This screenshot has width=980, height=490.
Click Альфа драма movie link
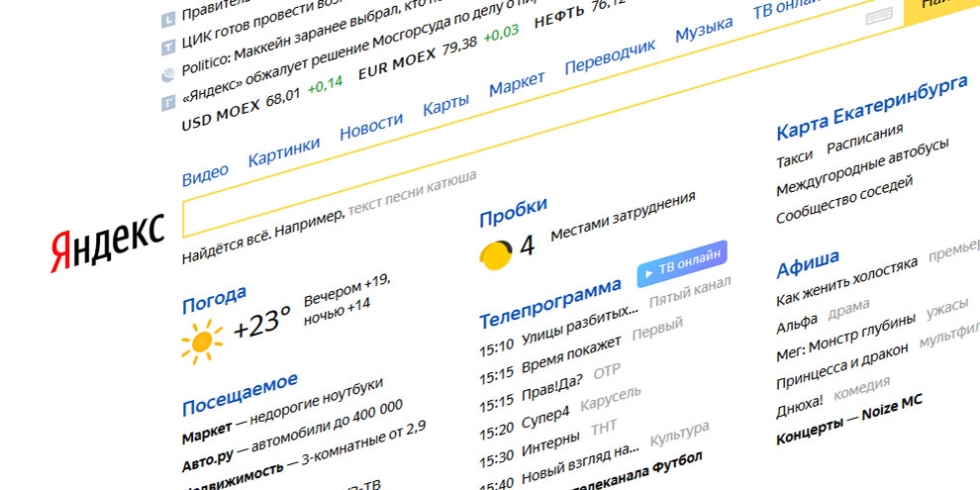pos(823,316)
